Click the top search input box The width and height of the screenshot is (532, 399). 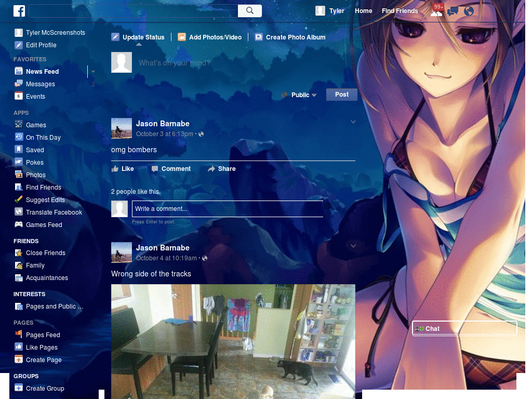[x=134, y=11]
